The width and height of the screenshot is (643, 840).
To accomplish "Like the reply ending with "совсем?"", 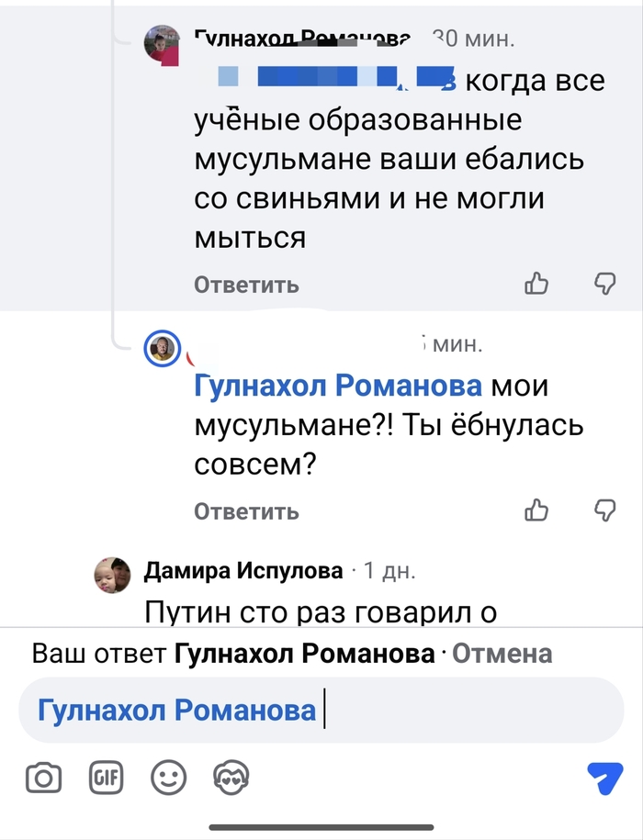I will (536, 510).
